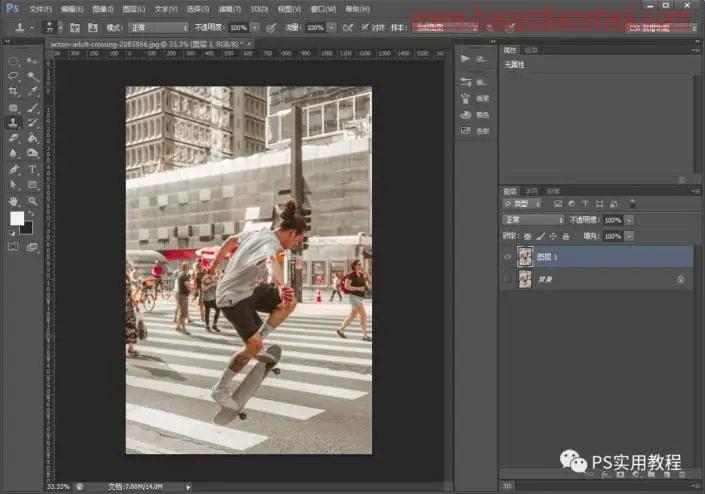Open the options bar blend mode dropdown

pos(158,28)
